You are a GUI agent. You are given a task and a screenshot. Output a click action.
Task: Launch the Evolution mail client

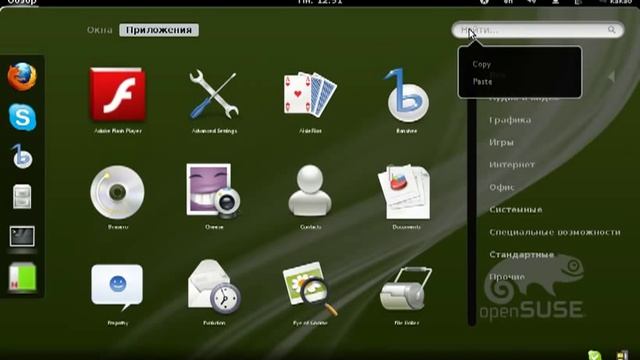[x=214, y=287]
